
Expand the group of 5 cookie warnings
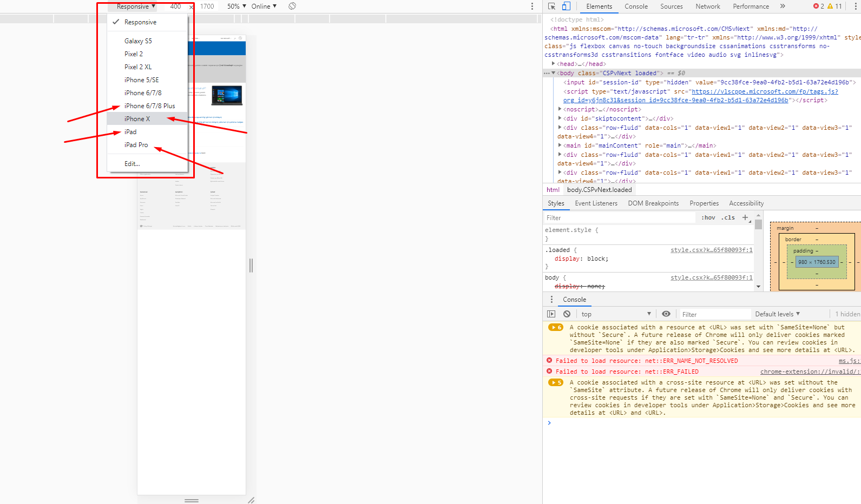[x=555, y=382]
